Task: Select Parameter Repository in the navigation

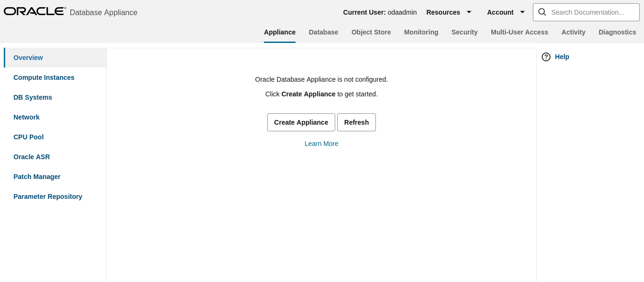Action: (47, 197)
